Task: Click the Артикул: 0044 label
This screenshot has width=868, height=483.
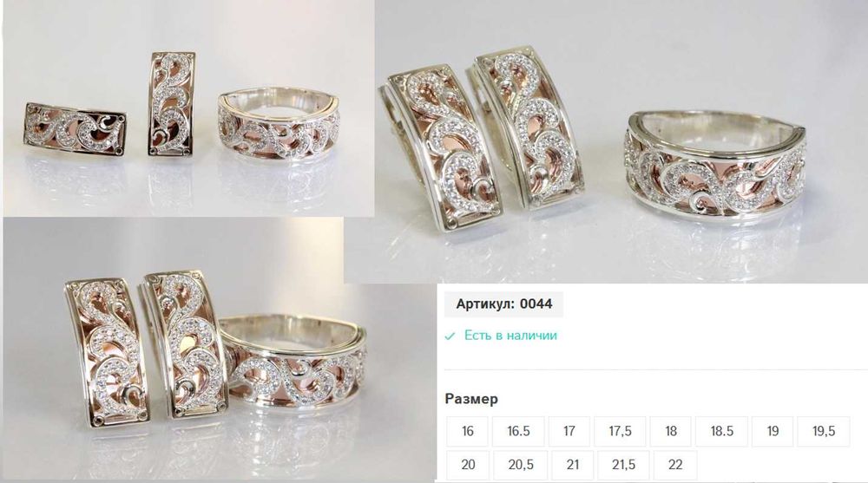Action: coord(503,304)
